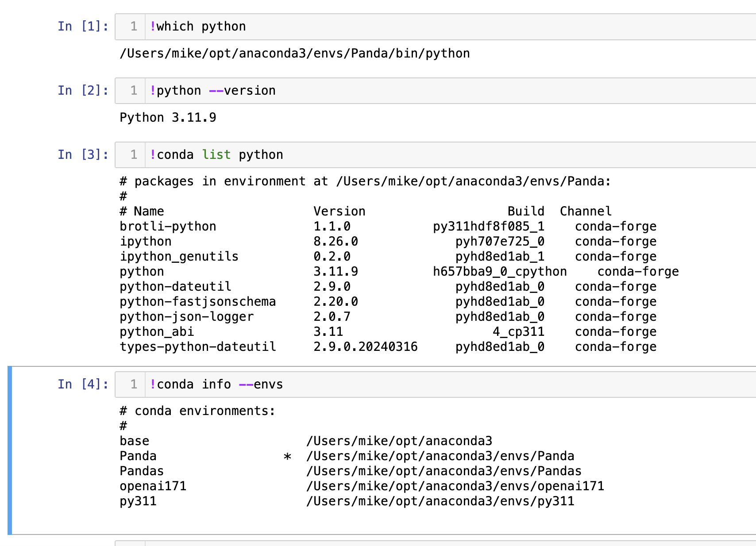Click the path /Users/mike/opt/anaconda3/envs/py311

click(440, 501)
